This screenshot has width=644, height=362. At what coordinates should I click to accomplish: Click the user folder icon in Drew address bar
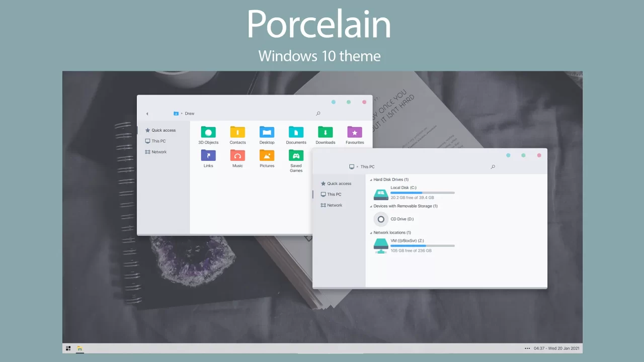click(176, 114)
